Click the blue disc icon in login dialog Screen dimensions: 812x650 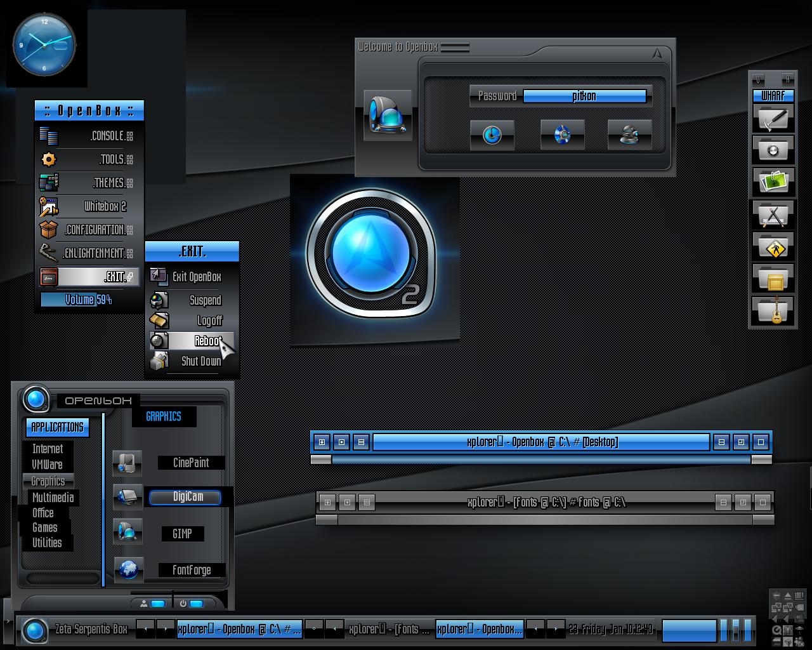pos(562,135)
